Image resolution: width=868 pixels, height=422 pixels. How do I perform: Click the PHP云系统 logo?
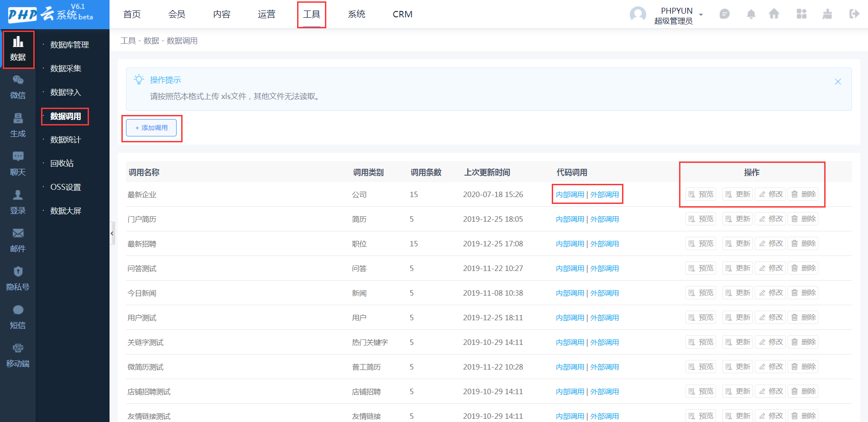click(50, 14)
